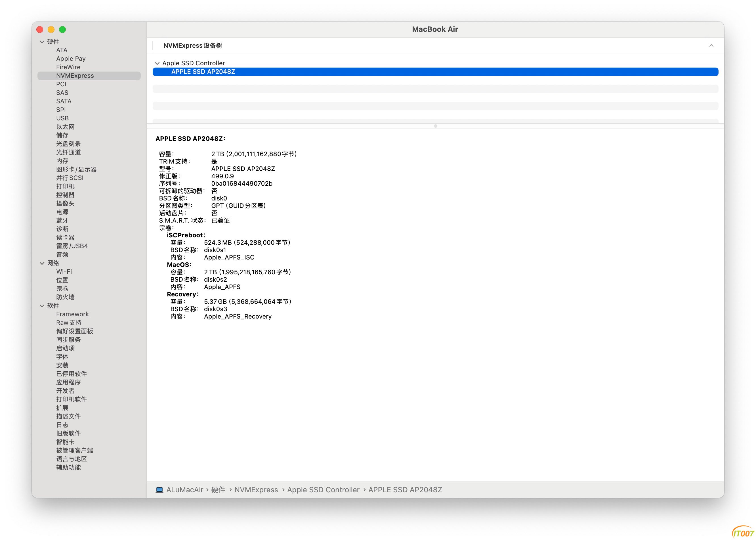Select USB in the sidebar
Image resolution: width=756 pixels, height=540 pixels.
click(x=62, y=118)
